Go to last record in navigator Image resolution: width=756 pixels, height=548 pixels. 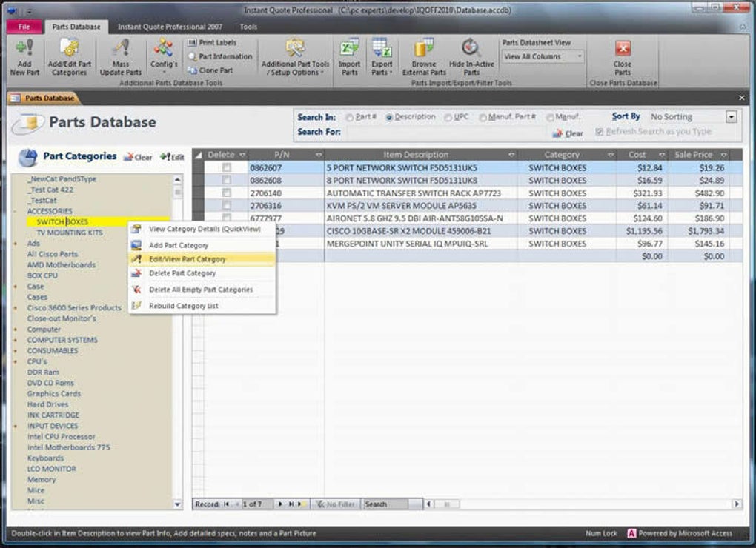[x=291, y=504]
